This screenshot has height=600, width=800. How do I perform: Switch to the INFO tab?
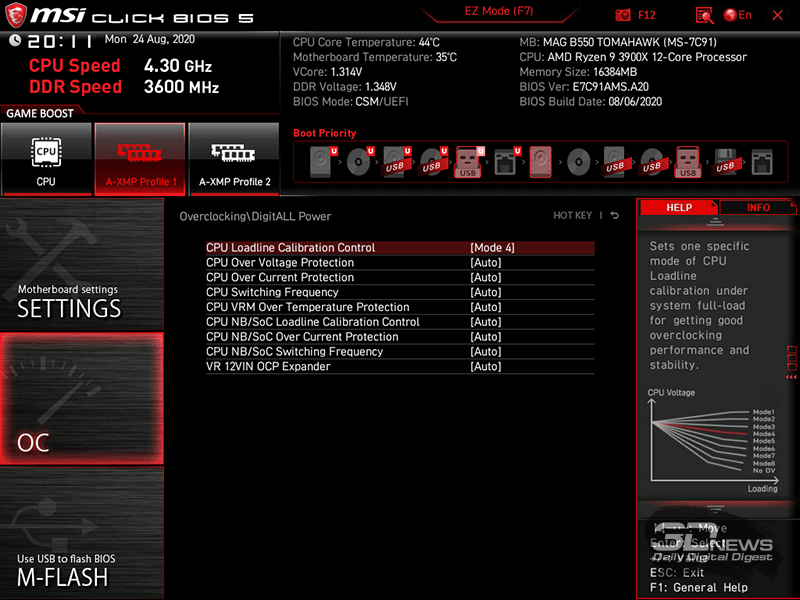tap(758, 208)
